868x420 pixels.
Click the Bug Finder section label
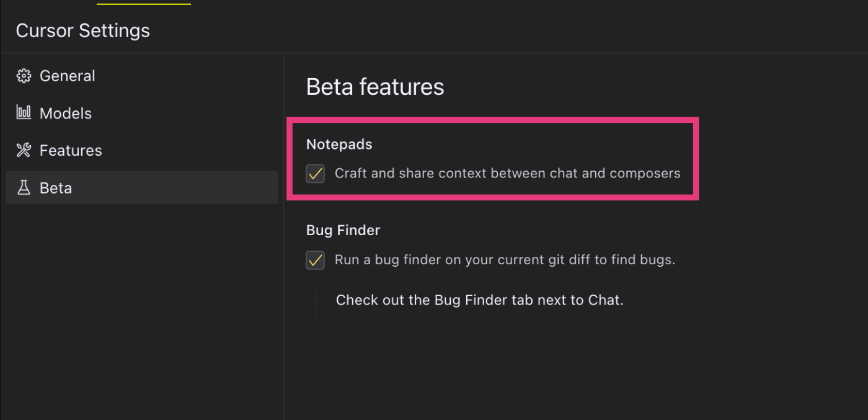click(343, 230)
